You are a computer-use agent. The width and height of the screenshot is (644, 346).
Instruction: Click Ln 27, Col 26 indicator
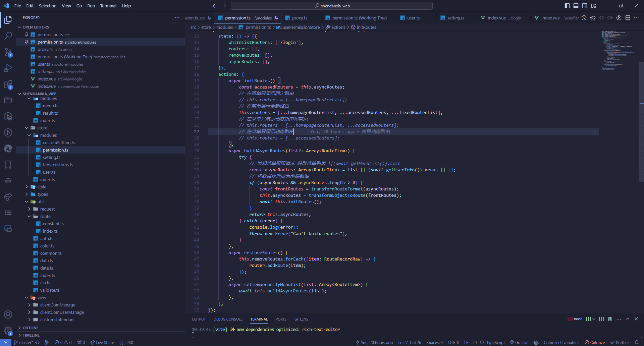pyautogui.click(x=410, y=342)
